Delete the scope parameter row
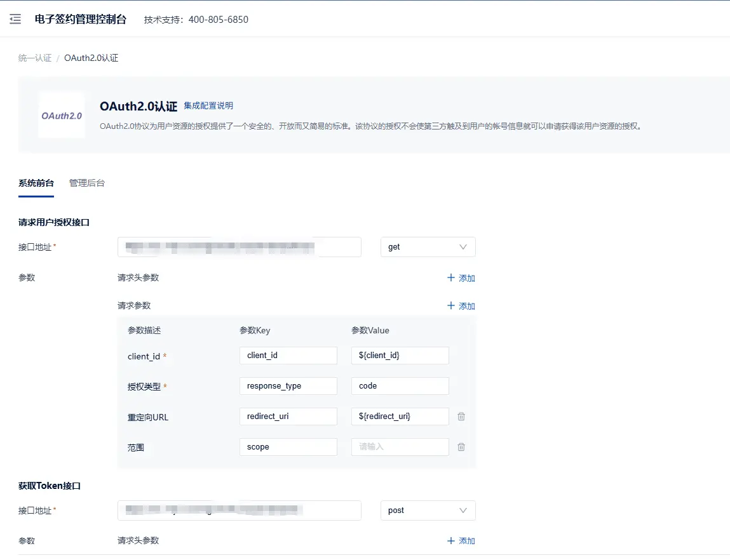The image size is (730, 560). 461,447
